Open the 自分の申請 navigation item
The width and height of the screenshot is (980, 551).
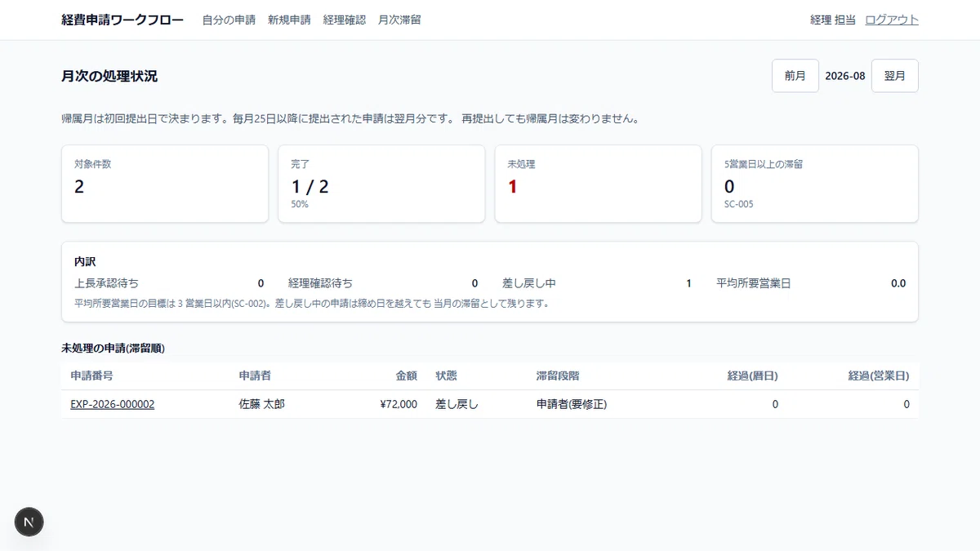tap(229, 20)
